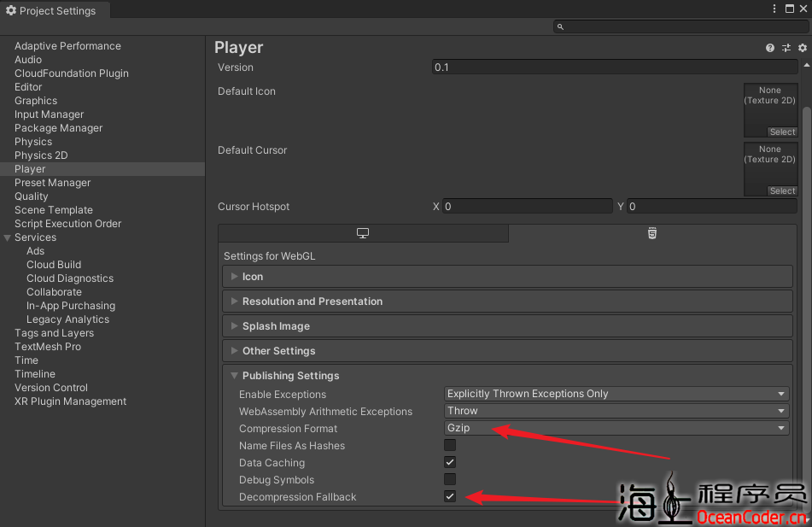Open the presets icon beside the help icon
The height and width of the screenshot is (527, 812).
pyautogui.click(x=786, y=48)
